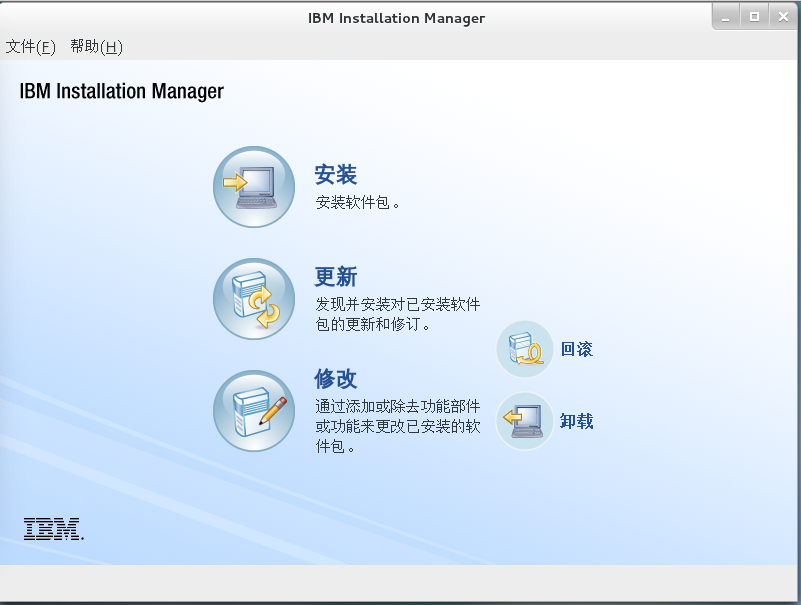Minimize the IBM Installation Manager window
Viewport: 801px width, 605px height.
(x=725, y=17)
